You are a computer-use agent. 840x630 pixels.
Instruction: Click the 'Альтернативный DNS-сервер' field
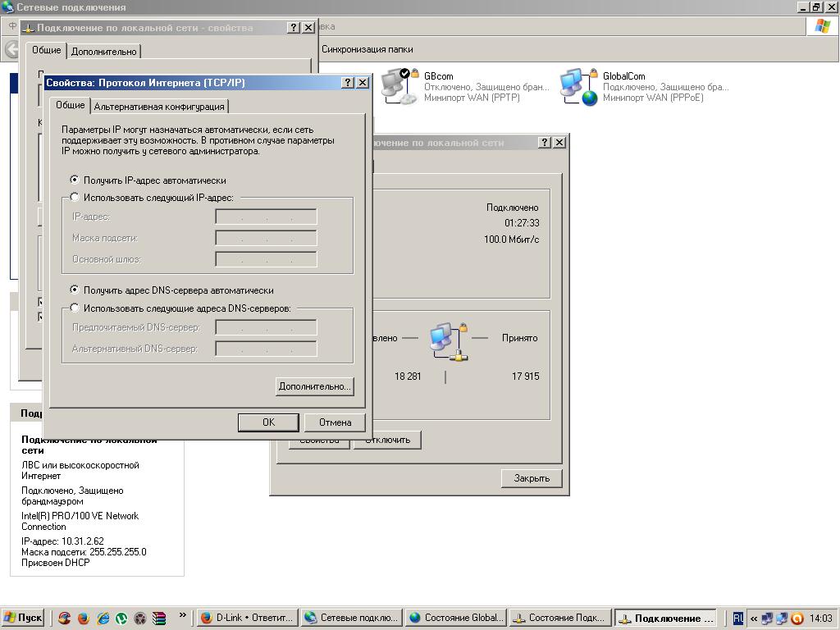[x=266, y=348]
